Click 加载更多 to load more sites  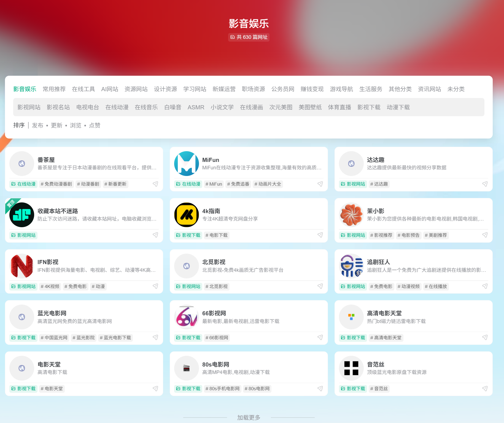tap(248, 417)
